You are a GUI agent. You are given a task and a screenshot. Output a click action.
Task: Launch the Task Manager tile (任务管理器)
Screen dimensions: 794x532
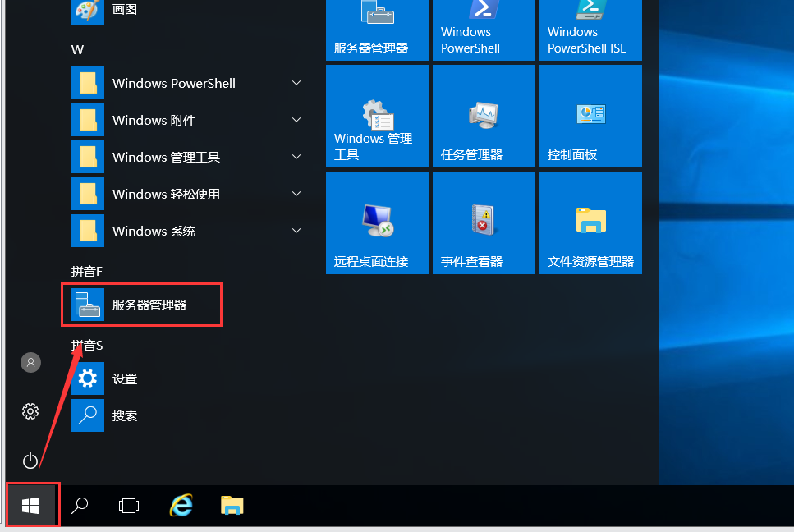pos(484,116)
